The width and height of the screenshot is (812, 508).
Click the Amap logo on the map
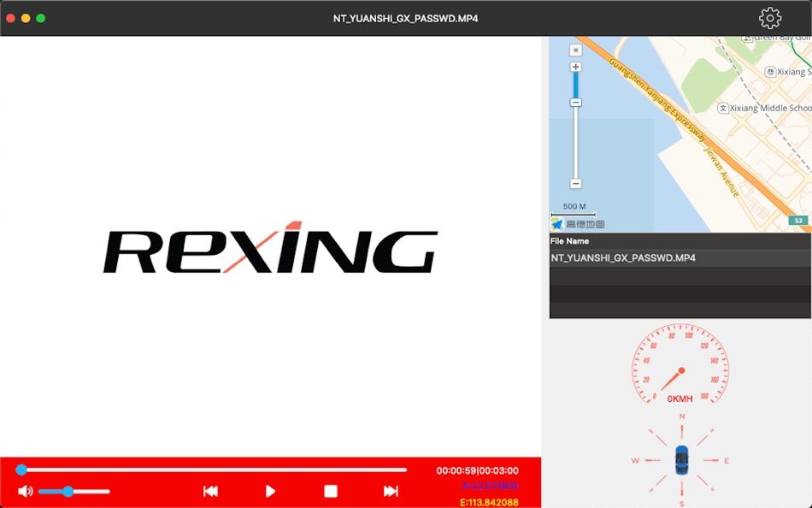tap(577, 224)
